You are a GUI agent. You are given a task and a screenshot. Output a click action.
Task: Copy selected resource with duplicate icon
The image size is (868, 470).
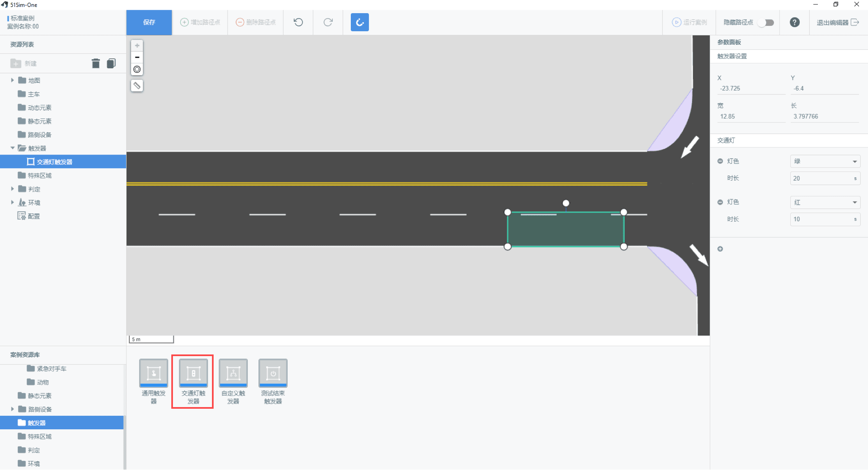tap(111, 63)
